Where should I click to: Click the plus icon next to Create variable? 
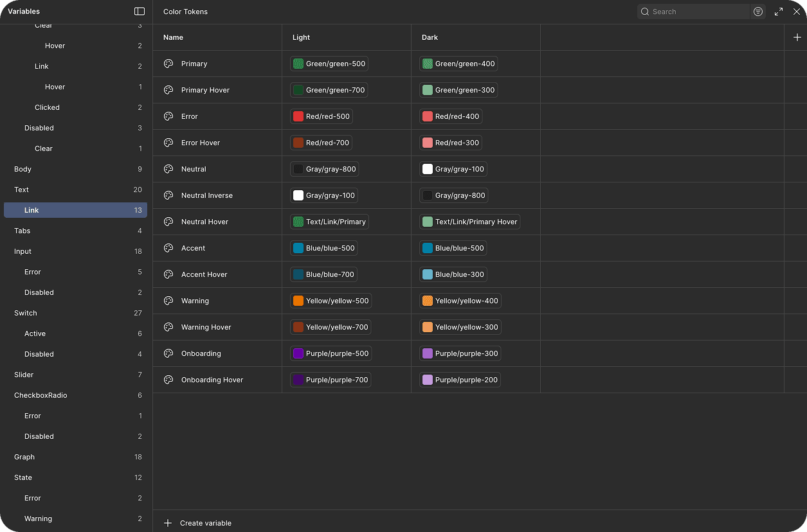tap(168, 523)
